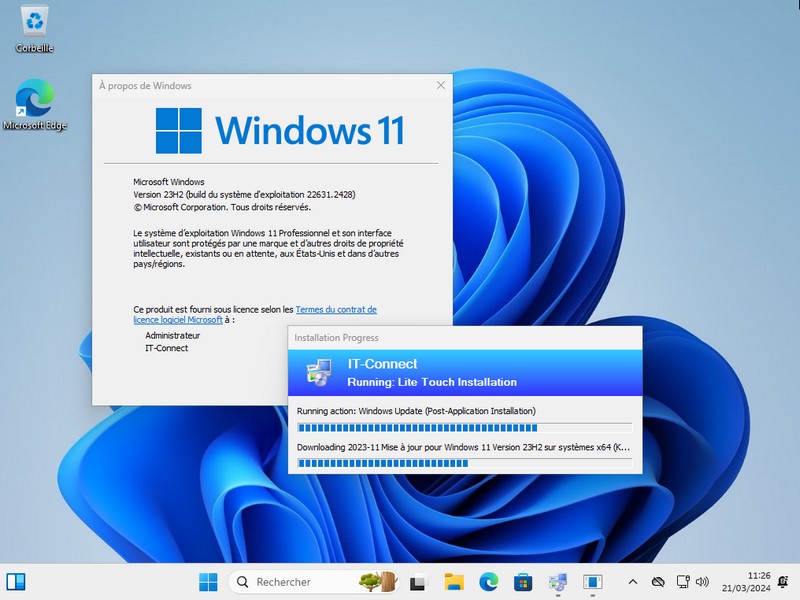Click the Windows Update overall progress bar
This screenshot has width=800, height=600.
pyautogui.click(x=464, y=428)
